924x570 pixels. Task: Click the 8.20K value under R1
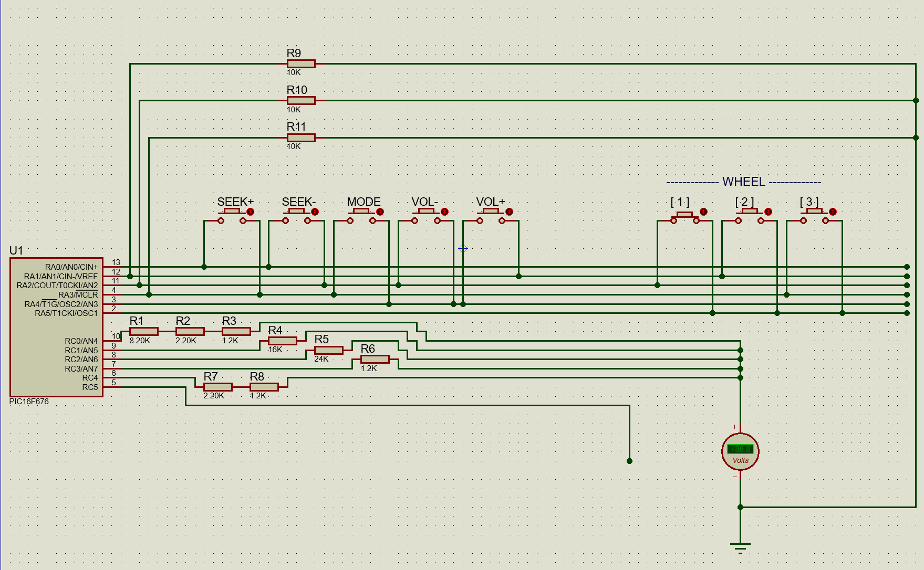pos(140,341)
